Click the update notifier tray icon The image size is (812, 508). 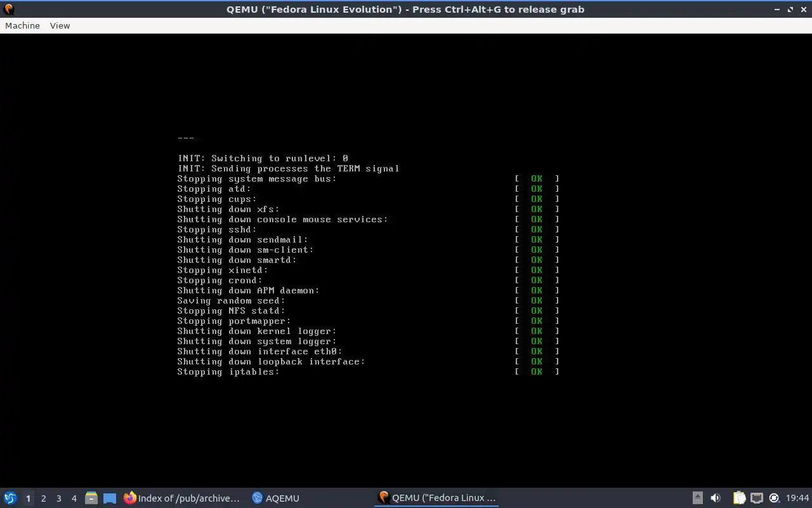(774, 498)
